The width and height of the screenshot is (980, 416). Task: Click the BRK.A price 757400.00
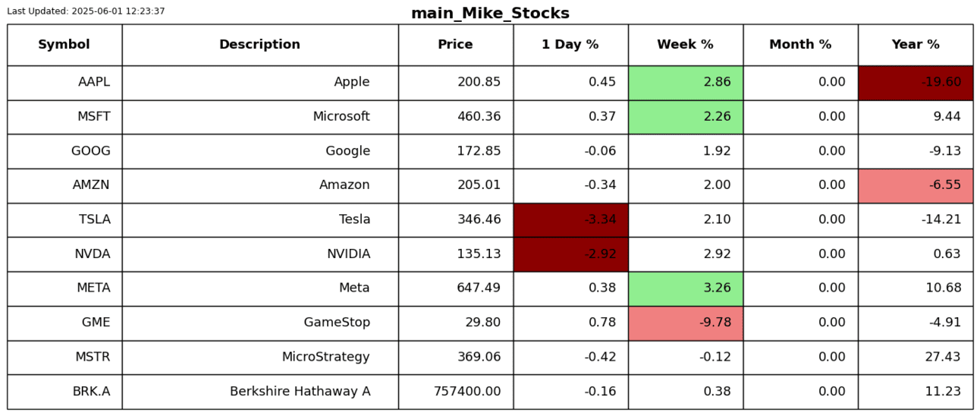[467, 392]
